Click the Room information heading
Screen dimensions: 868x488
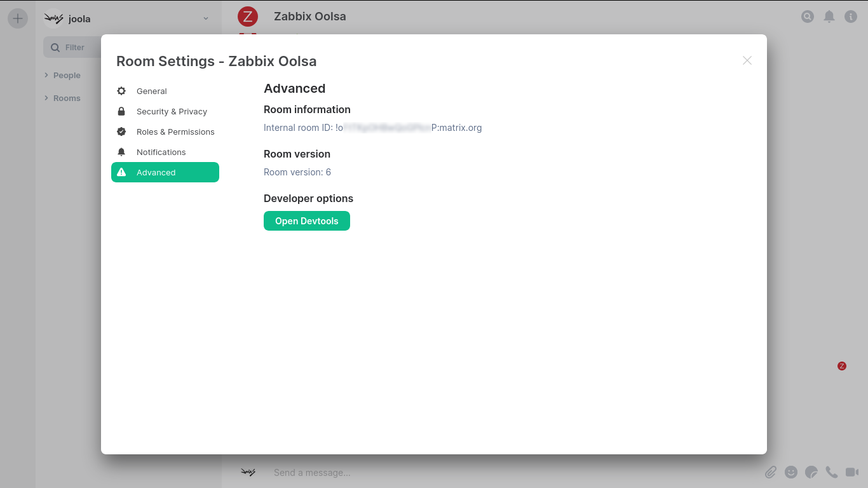pyautogui.click(x=307, y=109)
